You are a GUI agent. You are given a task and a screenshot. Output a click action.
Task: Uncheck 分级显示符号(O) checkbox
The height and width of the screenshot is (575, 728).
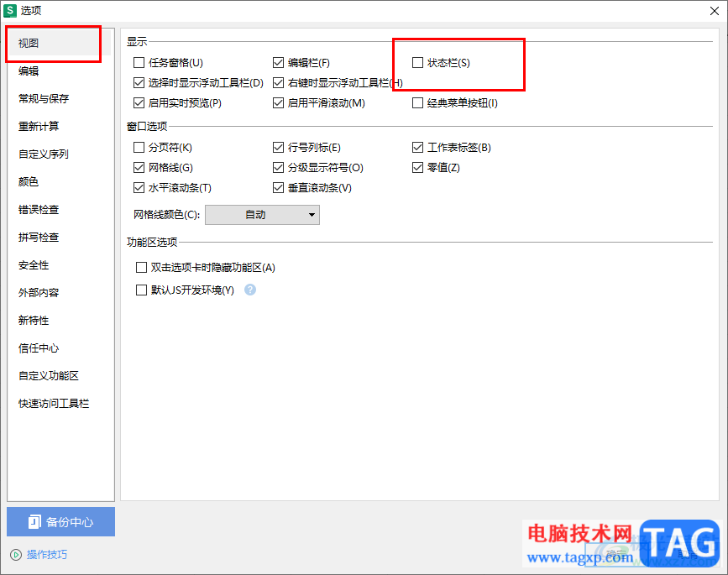coord(278,168)
